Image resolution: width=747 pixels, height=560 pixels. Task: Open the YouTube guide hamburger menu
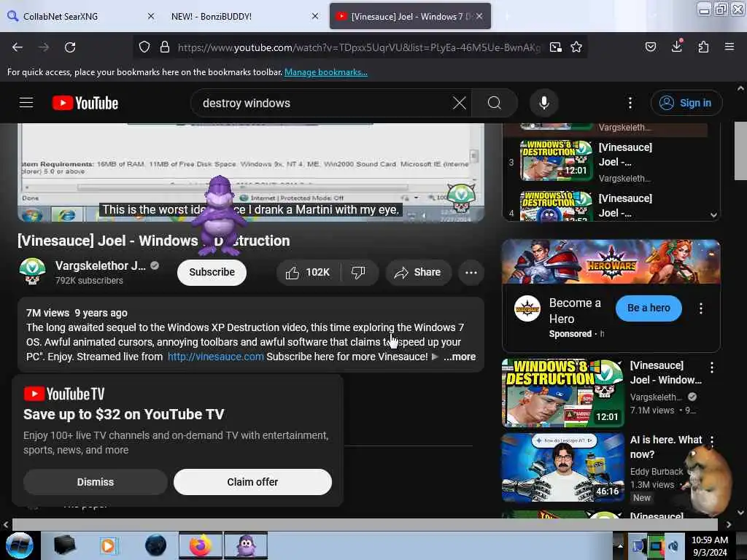(x=26, y=103)
